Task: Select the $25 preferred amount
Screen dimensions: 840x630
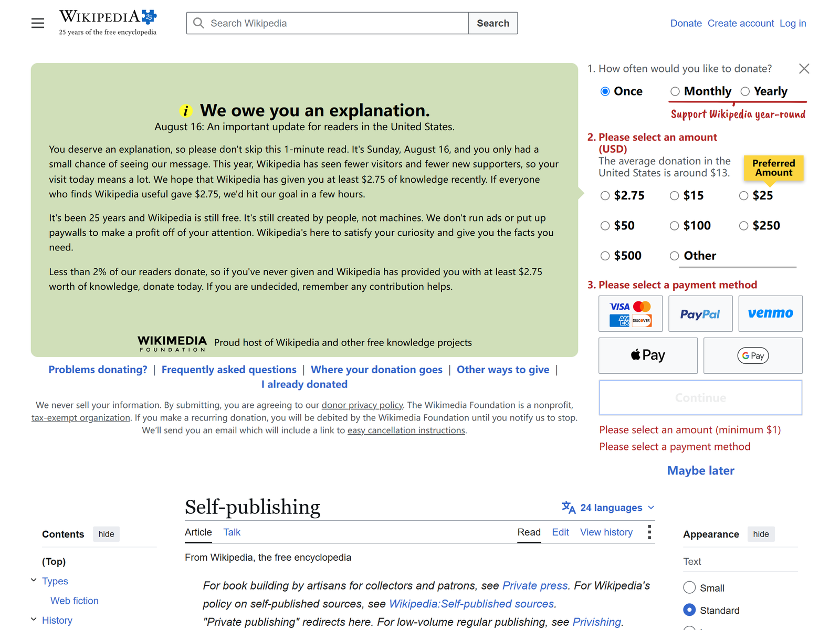Action: pos(743,196)
